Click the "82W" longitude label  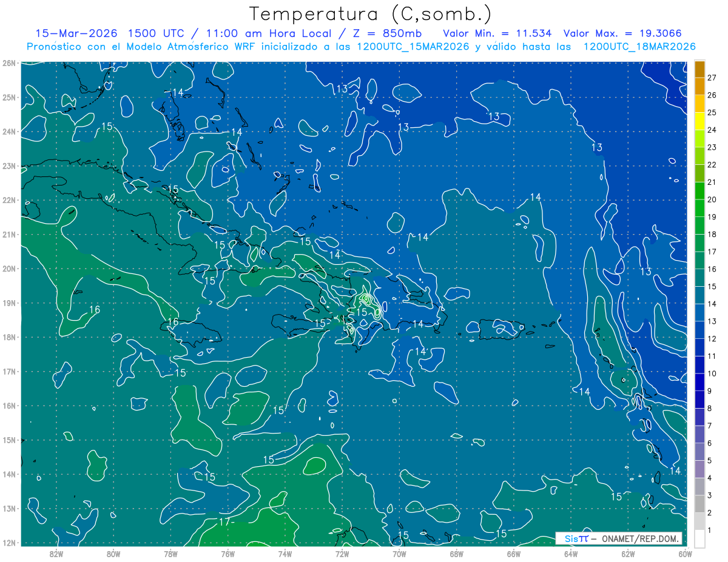coord(56,554)
